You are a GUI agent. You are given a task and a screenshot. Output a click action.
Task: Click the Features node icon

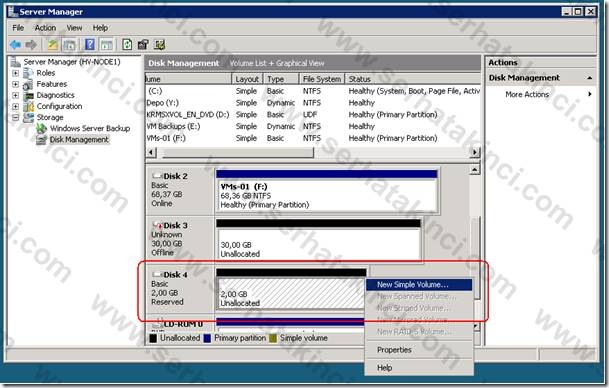tap(28, 84)
